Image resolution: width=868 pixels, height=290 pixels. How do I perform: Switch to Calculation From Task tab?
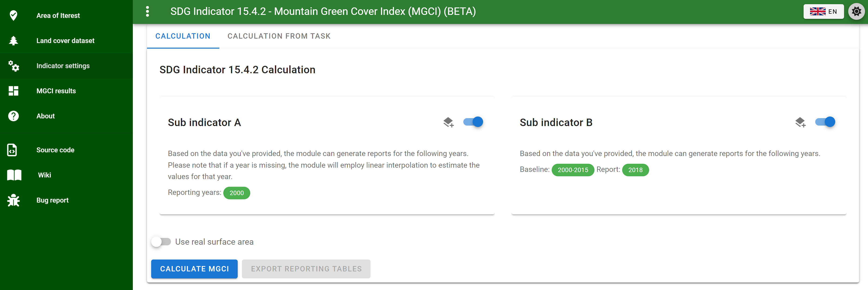[x=279, y=36]
